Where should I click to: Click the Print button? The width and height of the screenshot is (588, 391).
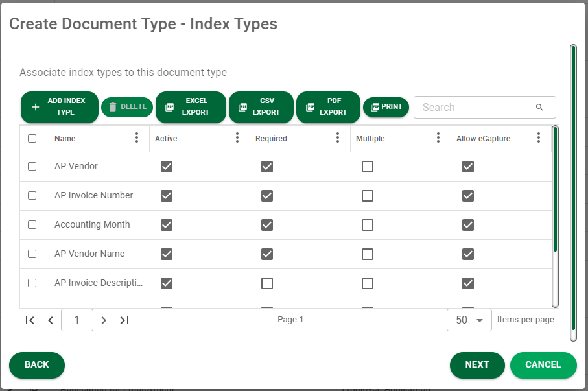(386, 108)
